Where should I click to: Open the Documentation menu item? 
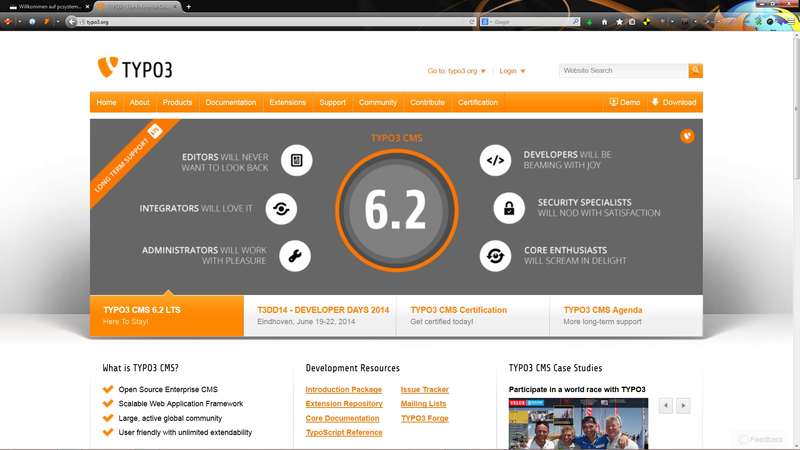coord(231,103)
